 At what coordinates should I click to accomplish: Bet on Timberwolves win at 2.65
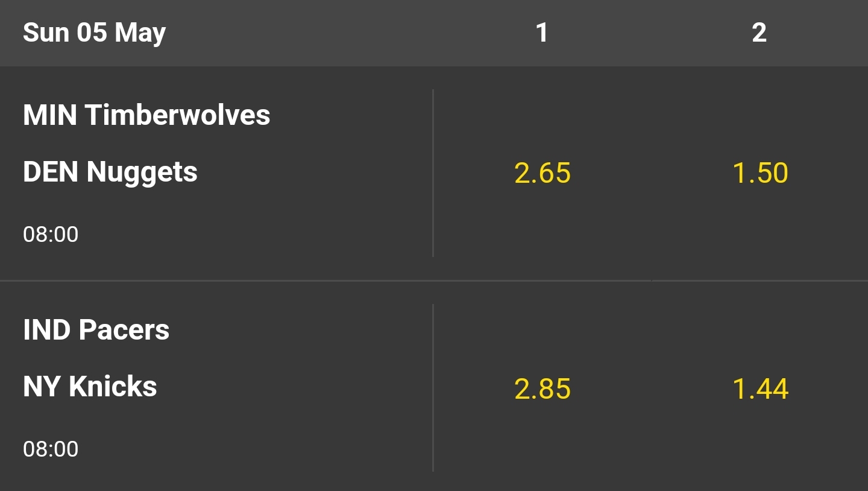pyautogui.click(x=542, y=173)
